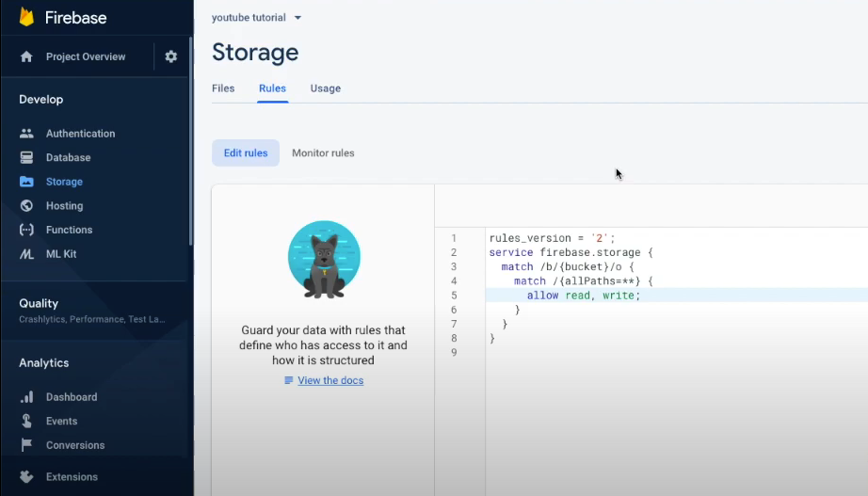This screenshot has width=868, height=496.
Task: Open the youtube tutorial project dropdown
Action: point(256,18)
